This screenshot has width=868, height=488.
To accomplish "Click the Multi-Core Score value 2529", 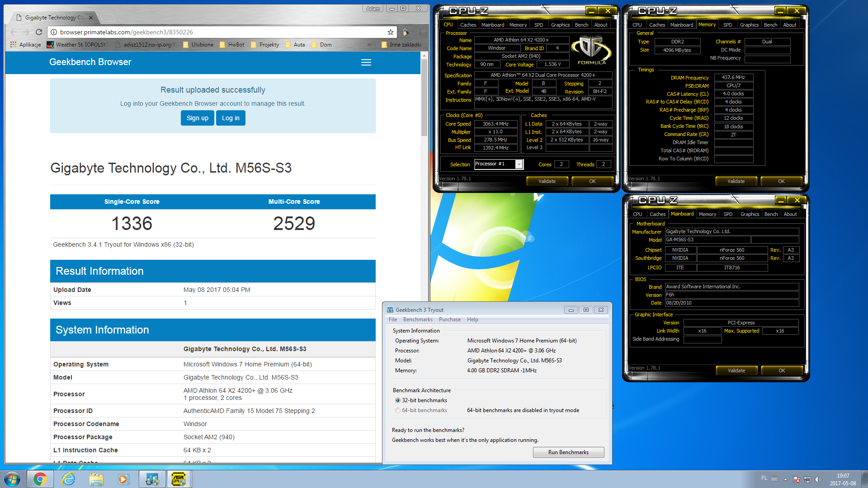I will pos(294,223).
